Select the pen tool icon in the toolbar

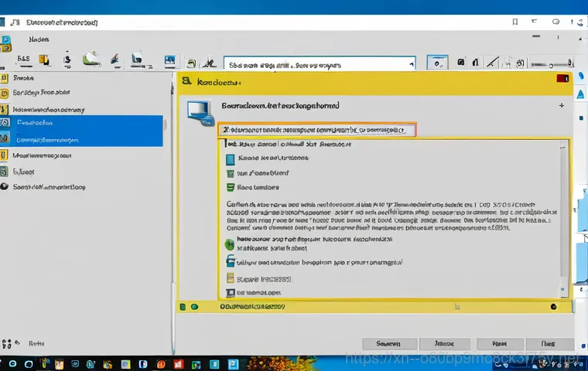pos(115,60)
